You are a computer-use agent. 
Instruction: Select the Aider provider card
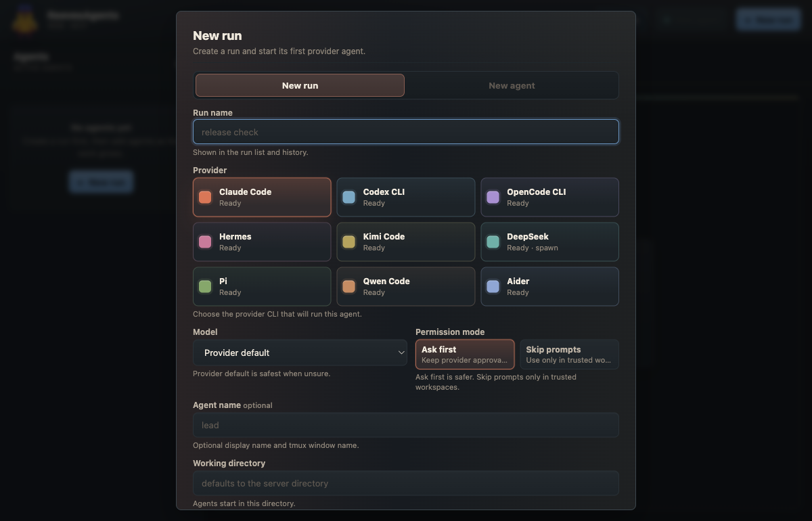click(x=549, y=286)
